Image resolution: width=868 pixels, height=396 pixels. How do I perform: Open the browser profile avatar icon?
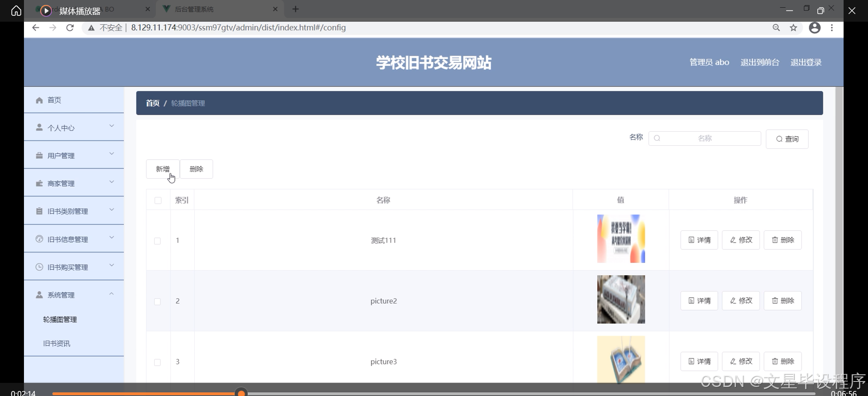pyautogui.click(x=815, y=28)
